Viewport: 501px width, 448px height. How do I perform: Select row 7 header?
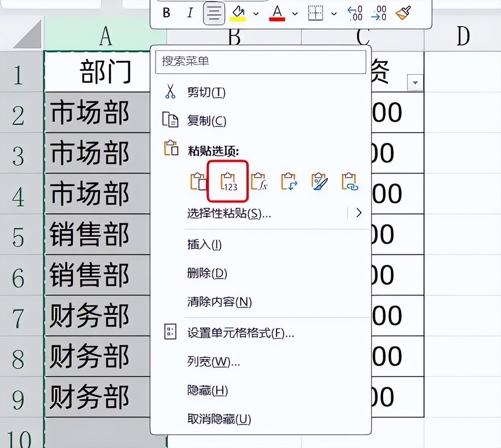22,316
